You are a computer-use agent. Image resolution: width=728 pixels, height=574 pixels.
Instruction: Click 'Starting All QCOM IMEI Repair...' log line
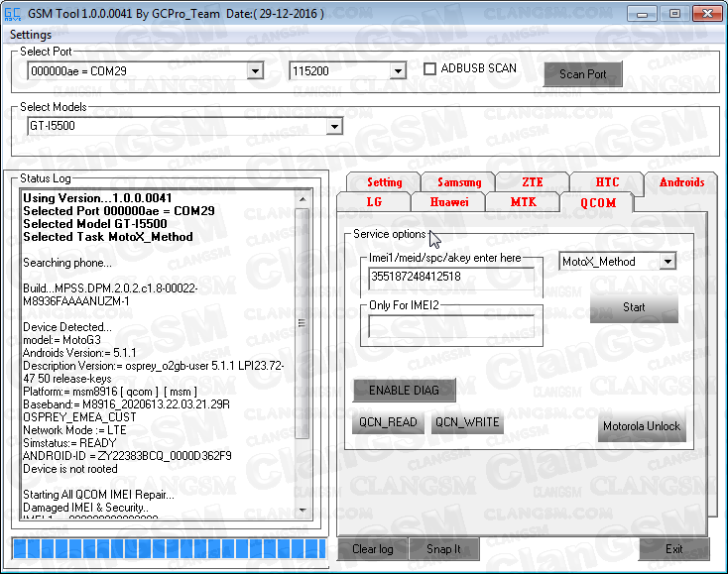(98, 495)
